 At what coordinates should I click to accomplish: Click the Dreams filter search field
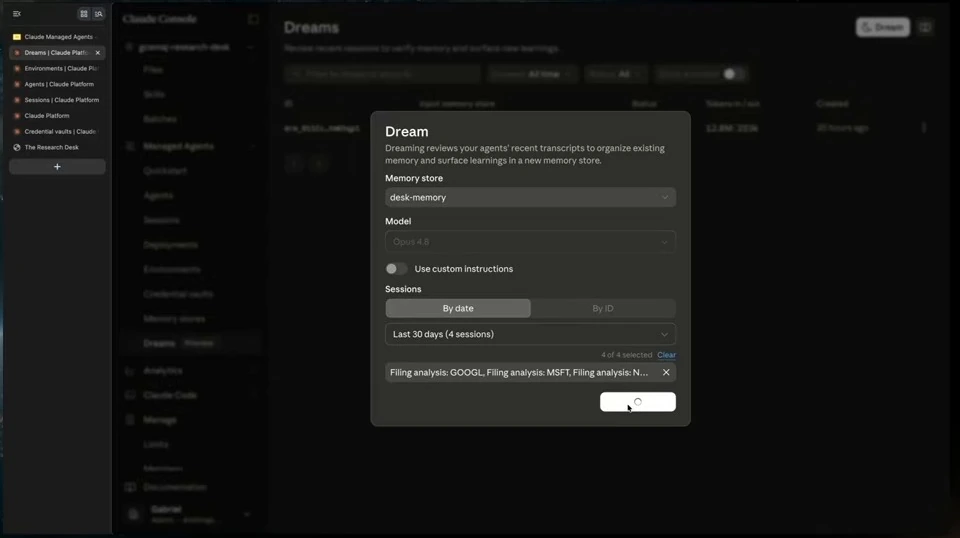[382, 74]
